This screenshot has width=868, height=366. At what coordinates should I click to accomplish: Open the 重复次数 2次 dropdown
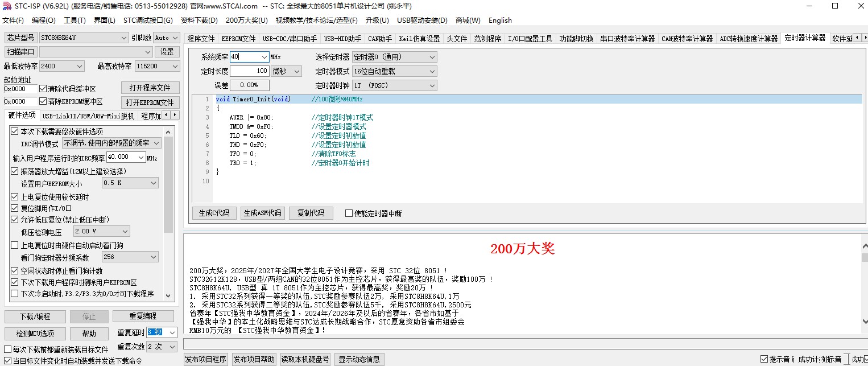[162, 347]
